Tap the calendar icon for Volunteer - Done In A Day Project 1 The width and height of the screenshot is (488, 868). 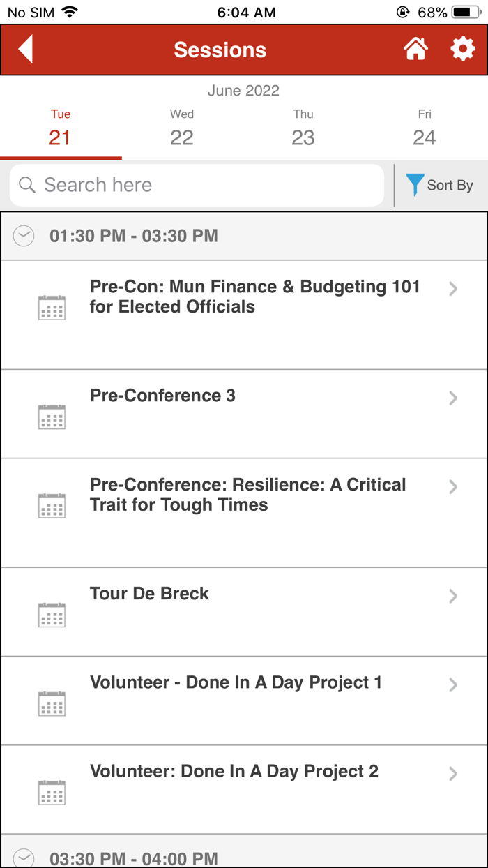52,703
